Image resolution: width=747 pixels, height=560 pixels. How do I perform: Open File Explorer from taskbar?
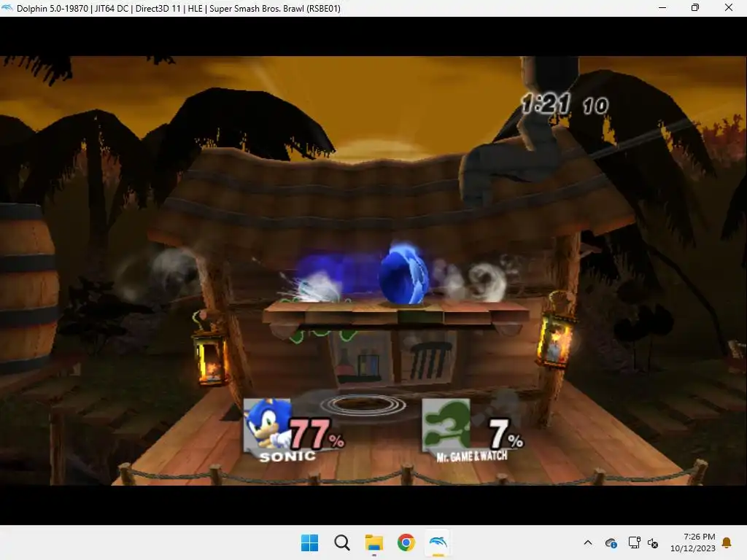pos(374,542)
